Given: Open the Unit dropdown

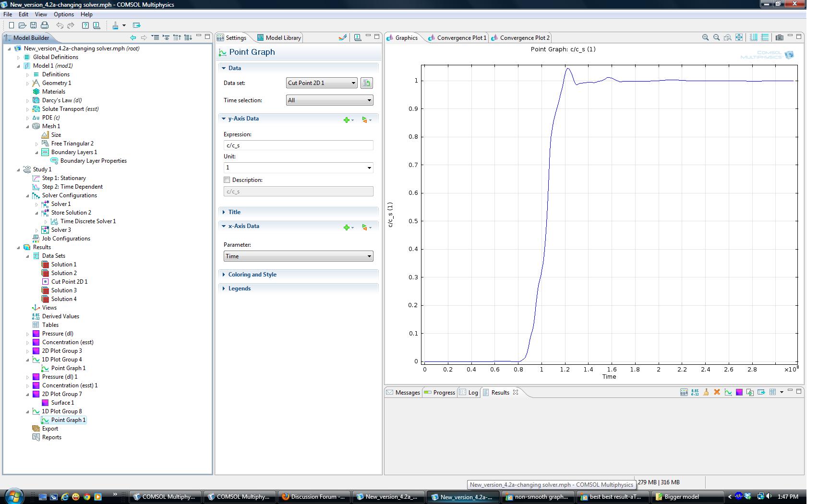Looking at the screenshot, I should click(x=298, y=168).
